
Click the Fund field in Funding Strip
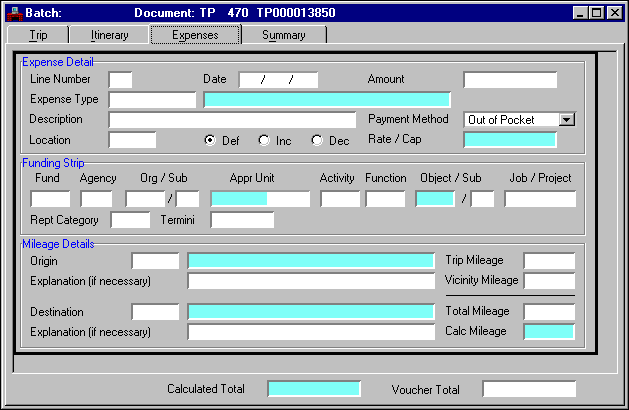(50, 198)
